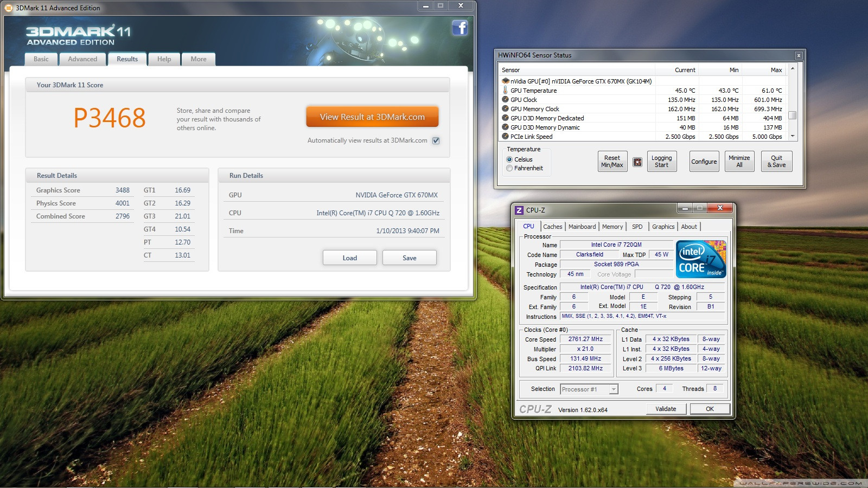The width and height of the screenshot is (868, 488).
Task: Click the GPU Temperature thermometer icon
Action: pos(506,91)
